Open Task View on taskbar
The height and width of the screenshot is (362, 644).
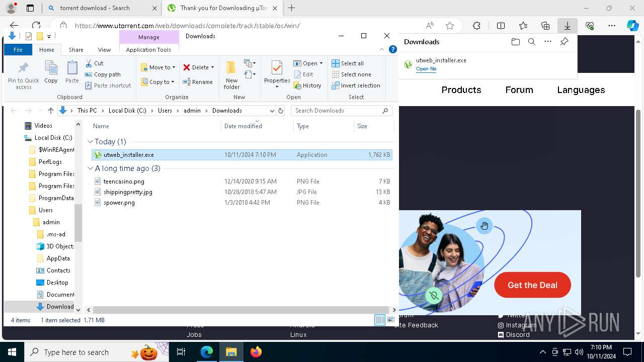click(182, 352)
